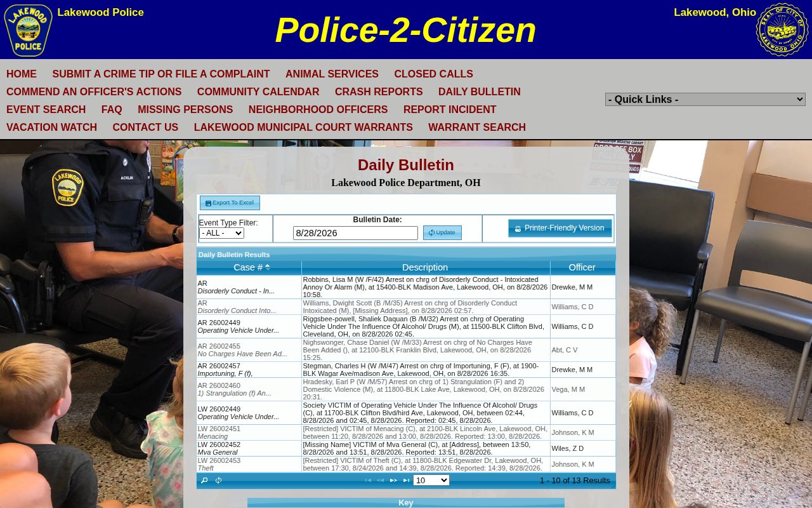Open Event Search page

click(x=46, y=109)
